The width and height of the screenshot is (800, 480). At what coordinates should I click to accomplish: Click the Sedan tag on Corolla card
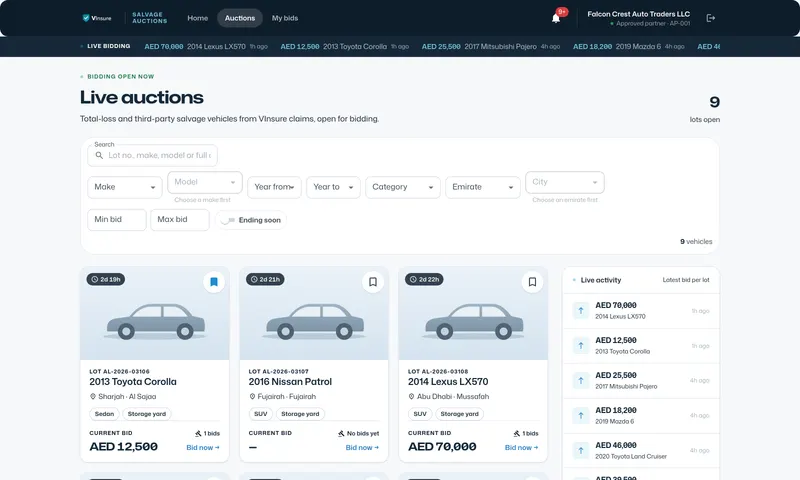(104, 414)
